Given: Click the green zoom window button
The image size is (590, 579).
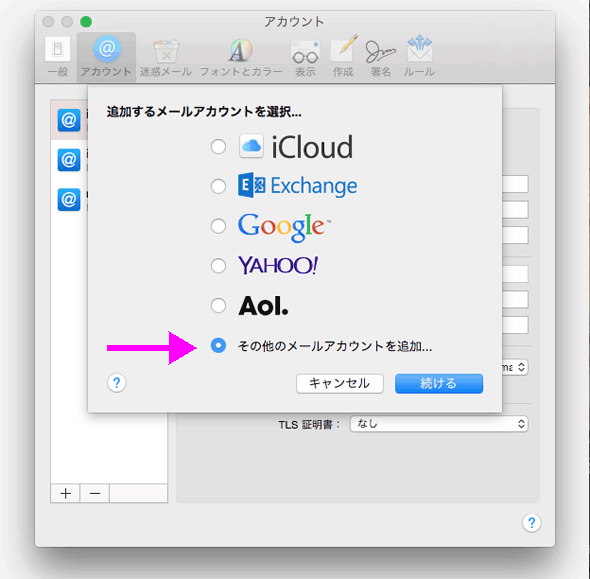Looking at the screenshot, I should click(86, 22).
